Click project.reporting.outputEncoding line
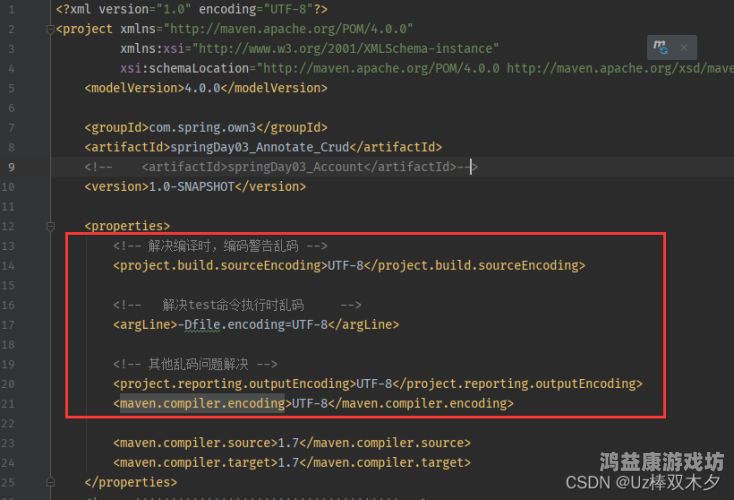This screenshot has width=734, height=500. tap(378, 384)
